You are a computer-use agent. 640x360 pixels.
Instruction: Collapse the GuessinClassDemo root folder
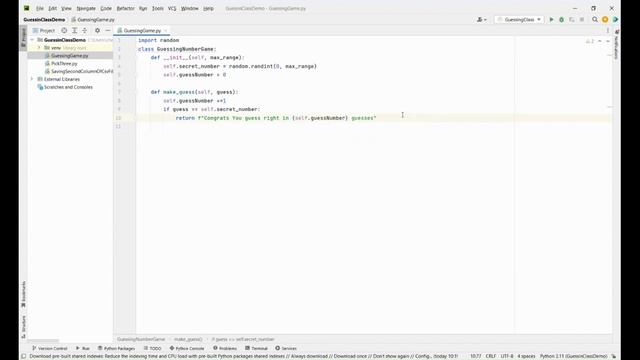[32, 40]
